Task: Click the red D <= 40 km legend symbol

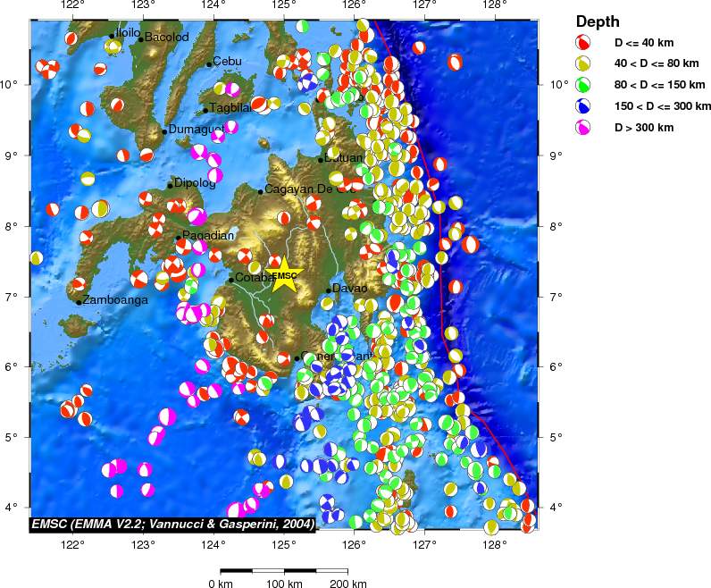Action: coord(583,42)
